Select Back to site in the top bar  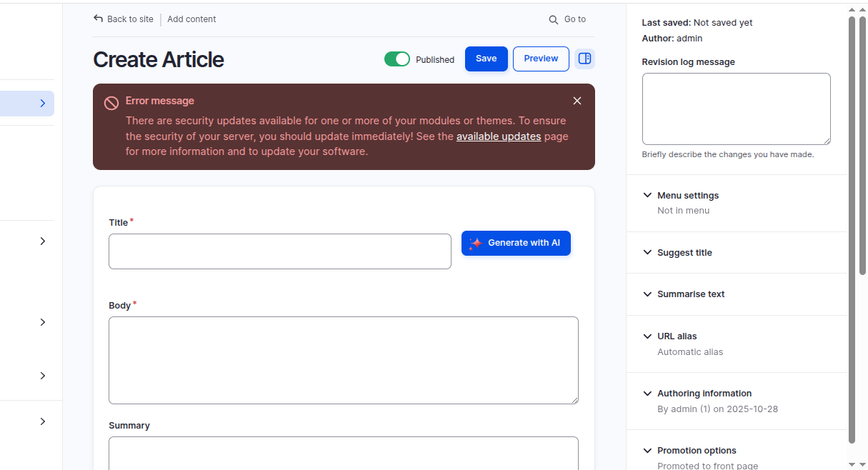click(129, 19)
